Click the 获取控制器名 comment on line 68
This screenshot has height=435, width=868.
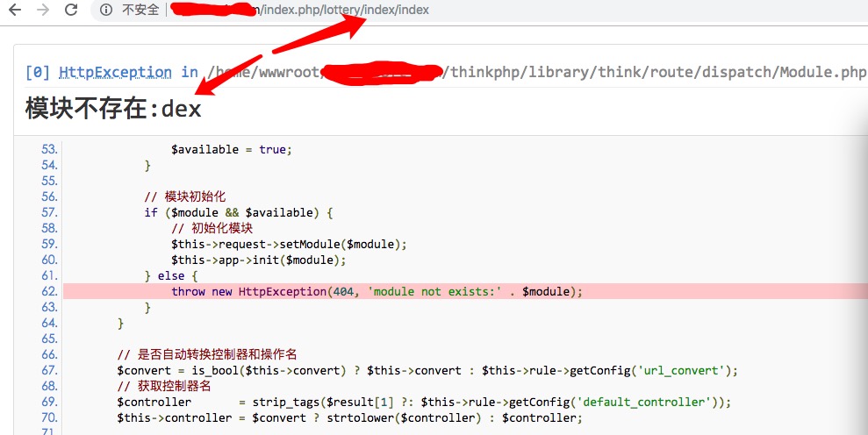[x=164, y=386]
